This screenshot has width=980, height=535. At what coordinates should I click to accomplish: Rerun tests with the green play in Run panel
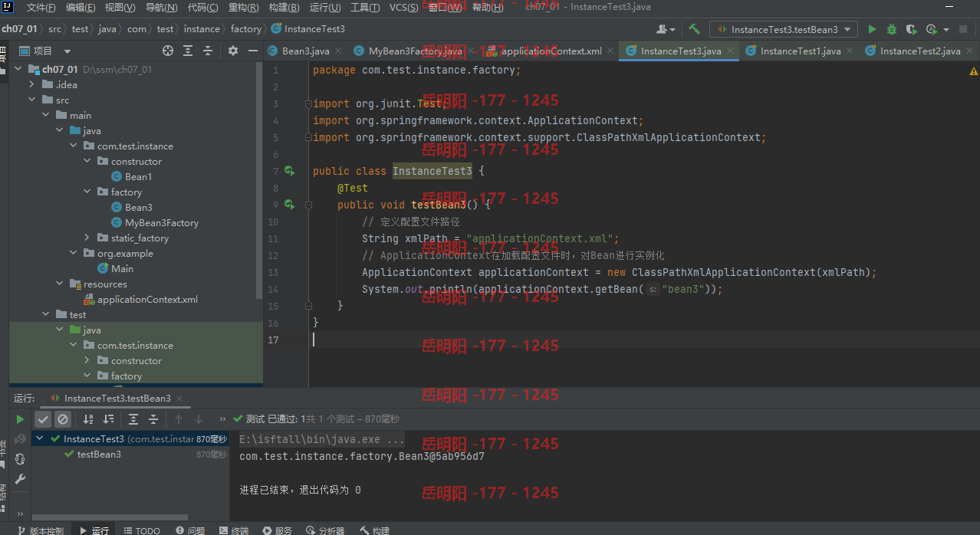click(x=21, y=419)
